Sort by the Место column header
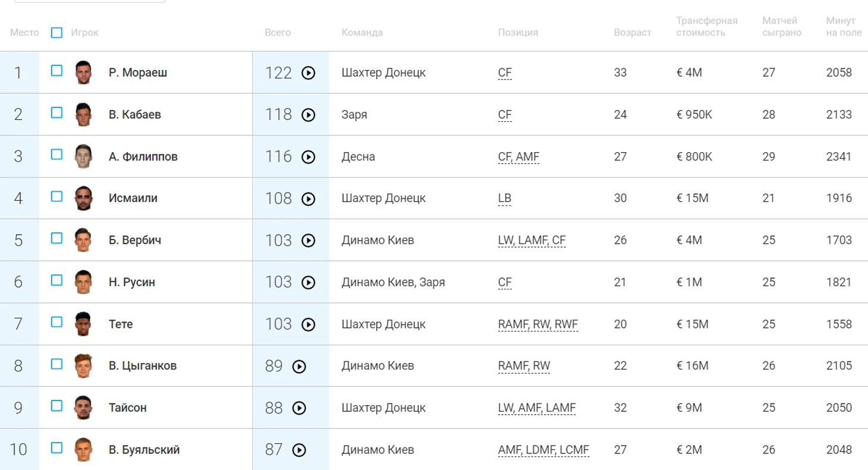 pyautogui.click(x=24, y=33)
